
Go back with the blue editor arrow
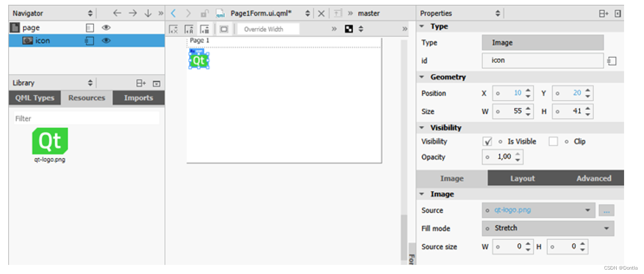[x=173, y=13]
